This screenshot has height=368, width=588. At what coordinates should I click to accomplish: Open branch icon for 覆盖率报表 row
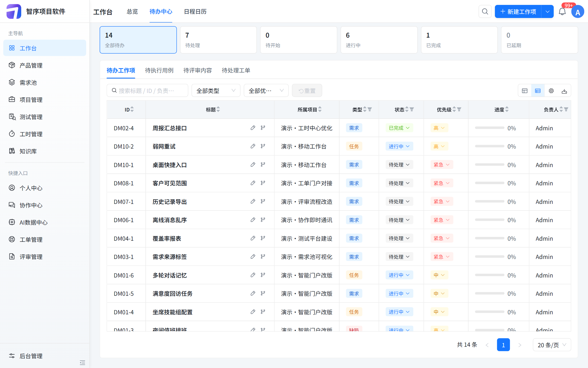263,238
